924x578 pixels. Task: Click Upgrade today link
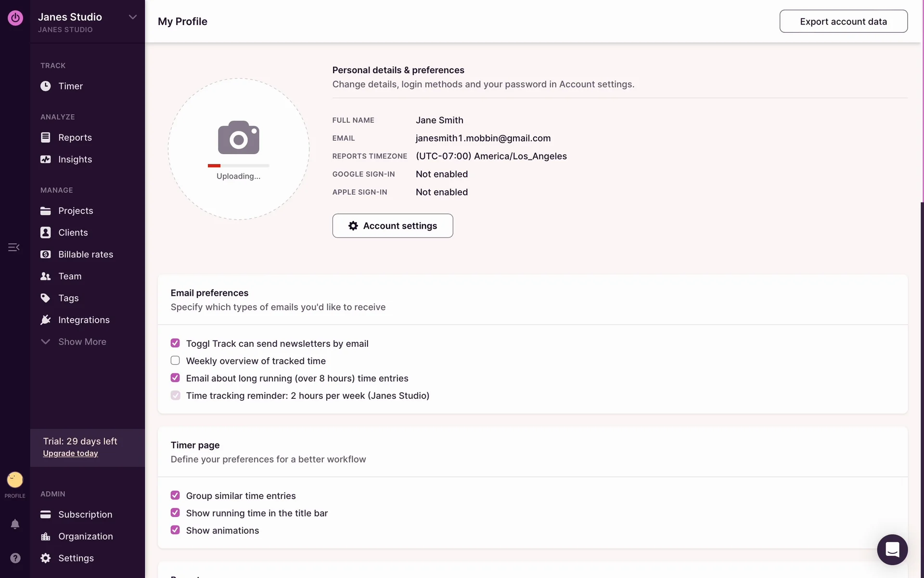70,453
